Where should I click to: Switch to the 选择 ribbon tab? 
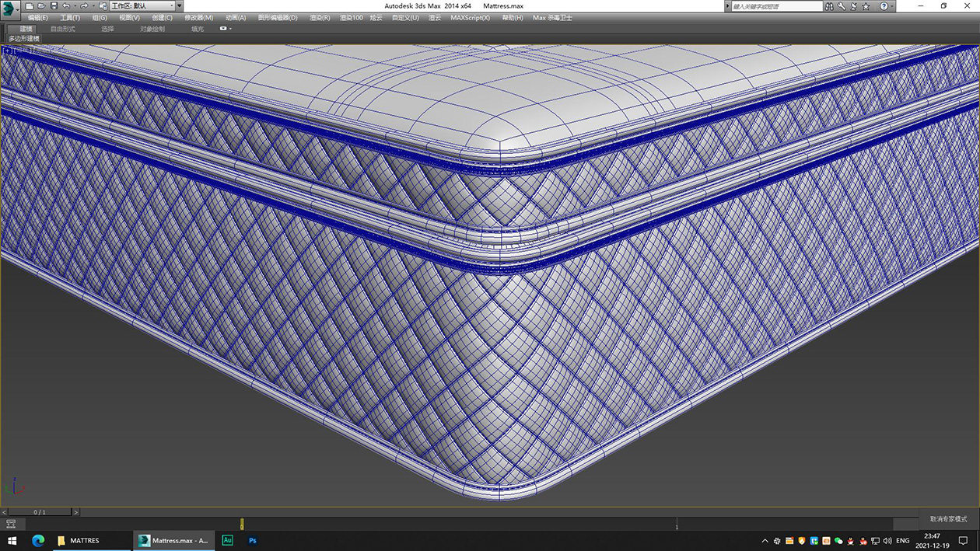[x=107, y=29]
